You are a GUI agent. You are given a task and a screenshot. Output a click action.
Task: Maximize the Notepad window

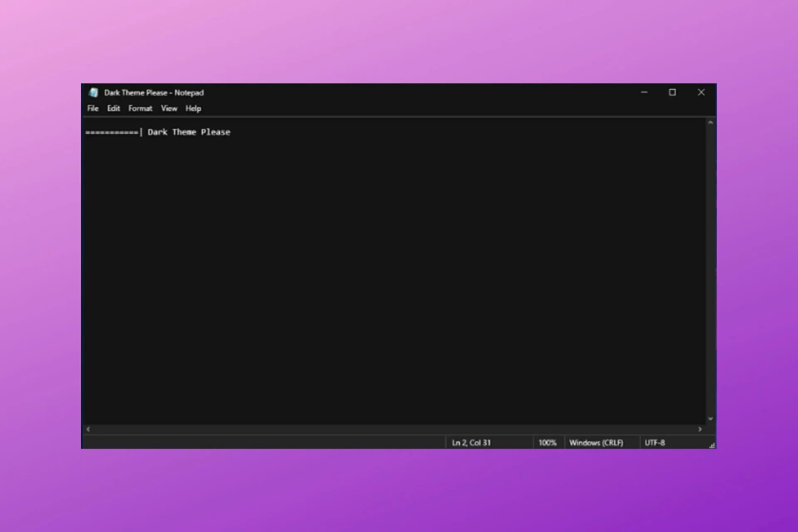672,92
